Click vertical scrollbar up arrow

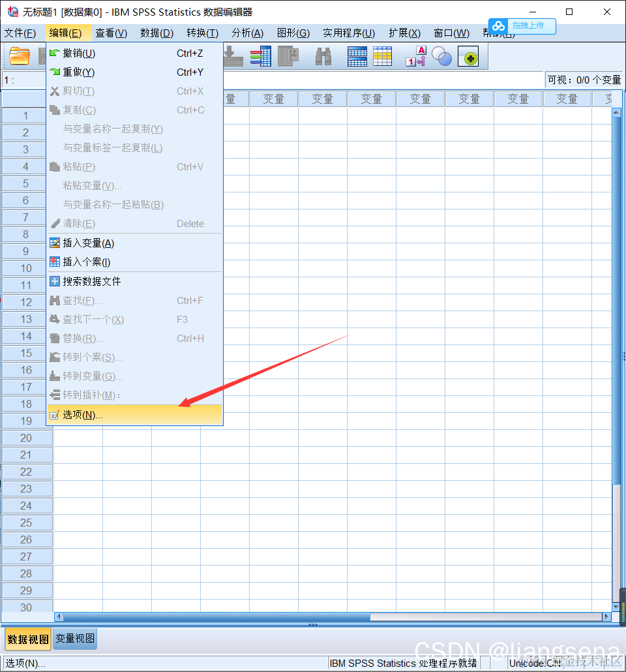[617, 113]
